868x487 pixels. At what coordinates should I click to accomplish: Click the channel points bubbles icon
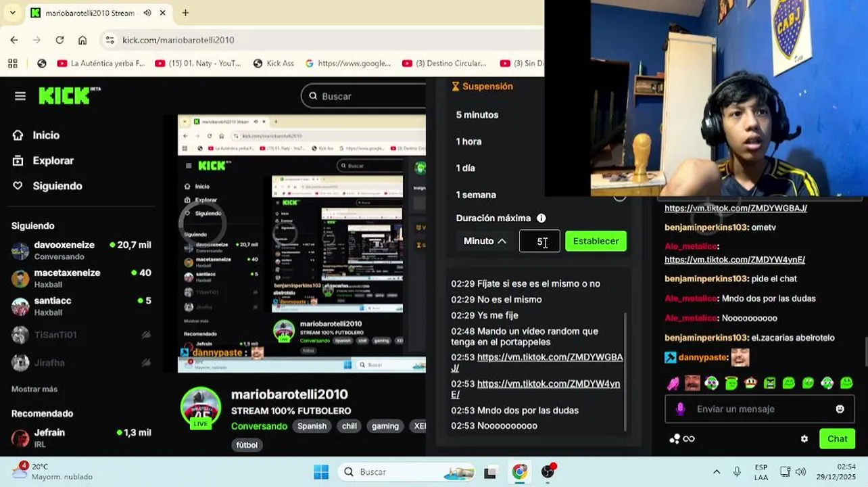click(674, 439)
